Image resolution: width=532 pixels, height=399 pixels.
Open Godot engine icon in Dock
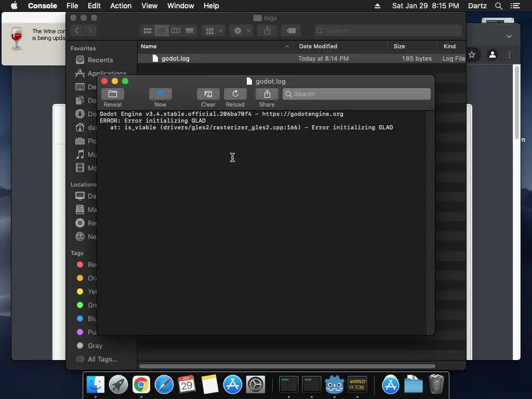(334, 385)
